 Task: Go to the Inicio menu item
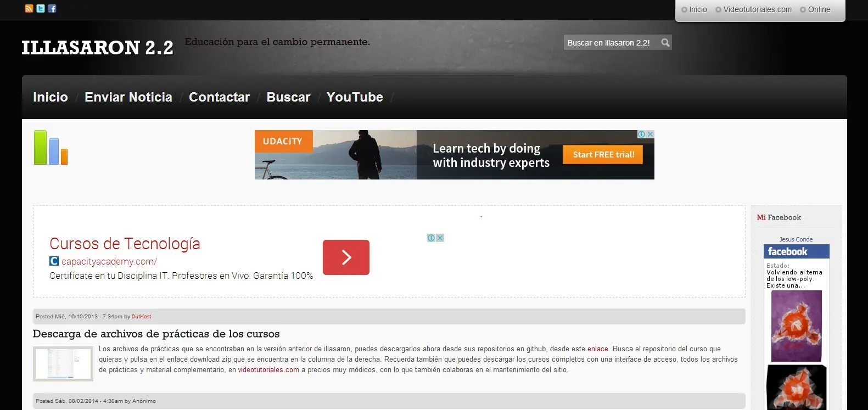(x=51, y=97)
